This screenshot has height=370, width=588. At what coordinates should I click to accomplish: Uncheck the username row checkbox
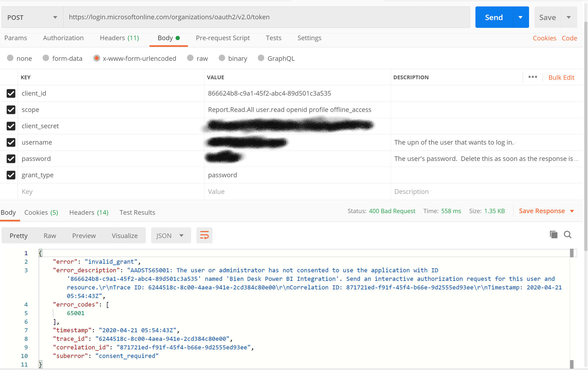pos(11,142)
